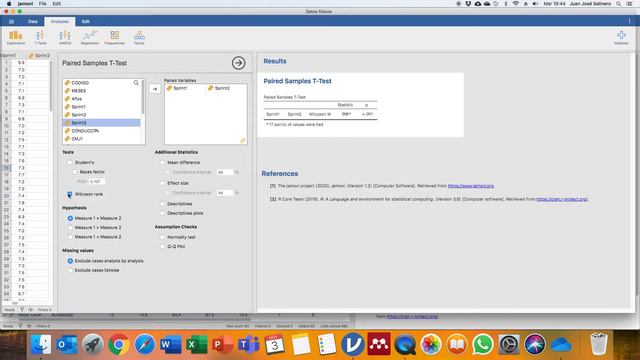The image size is (640, 360).
Task: Enable the Bayes factor checkbox
Action: pos(75,172)
